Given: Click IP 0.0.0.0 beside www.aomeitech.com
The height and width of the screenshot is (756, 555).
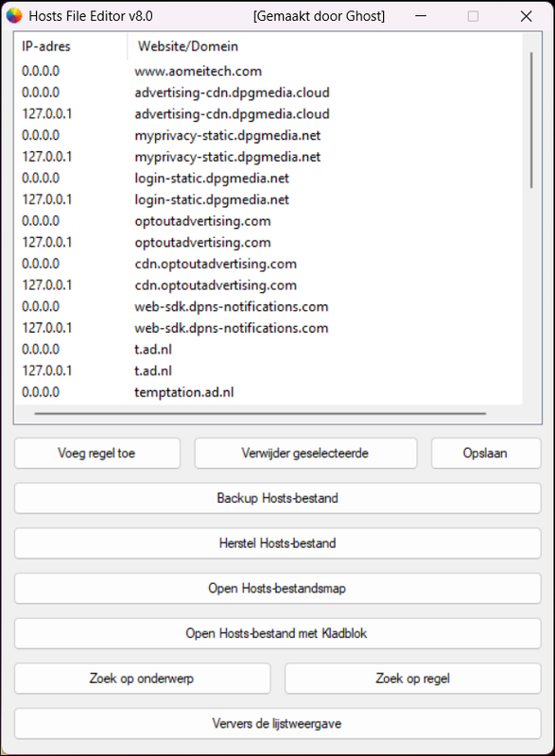Looking at the screenshot, I should click(x=41, y=72).
